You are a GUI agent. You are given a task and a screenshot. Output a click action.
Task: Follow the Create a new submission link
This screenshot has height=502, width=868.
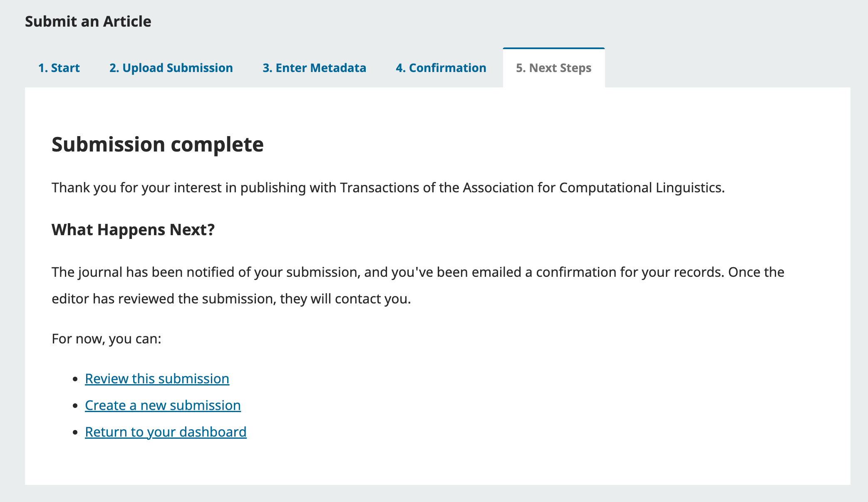tap(163, 405)
